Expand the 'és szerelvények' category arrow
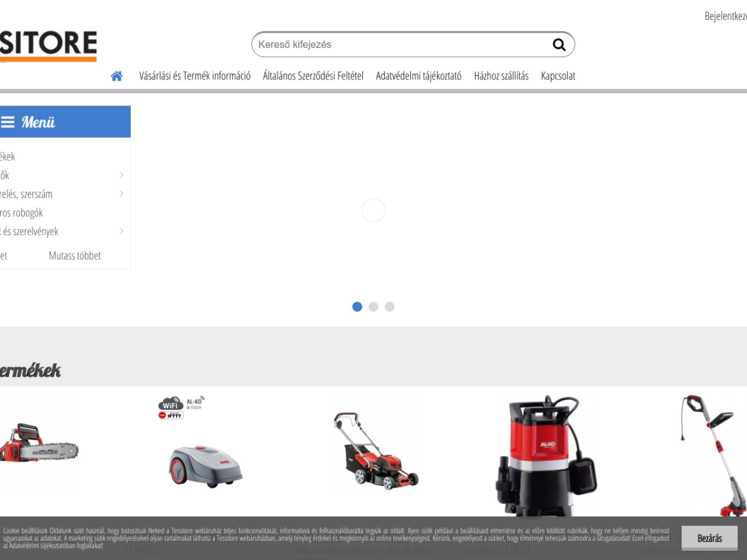 coord(121,231)
